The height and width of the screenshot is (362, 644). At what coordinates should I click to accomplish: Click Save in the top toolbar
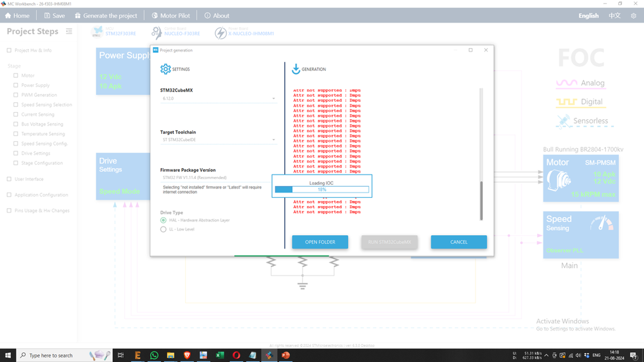(x=55, y=15)
